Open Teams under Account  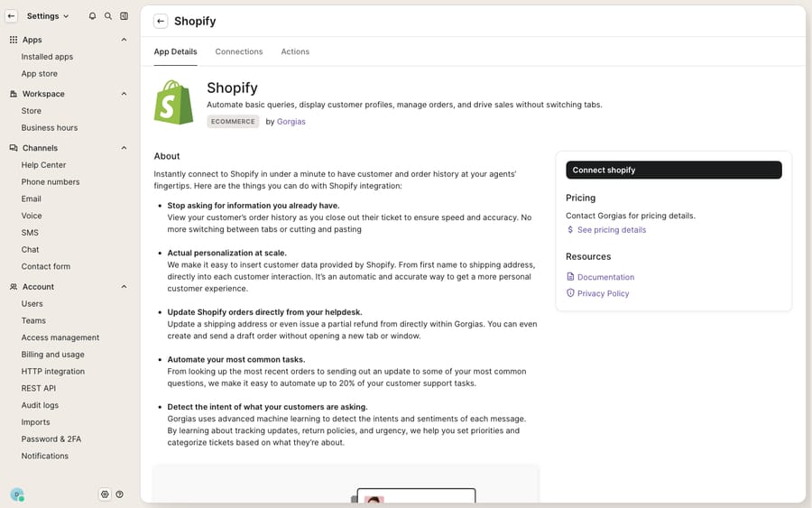pyautogui.click(x=33, y=321)
